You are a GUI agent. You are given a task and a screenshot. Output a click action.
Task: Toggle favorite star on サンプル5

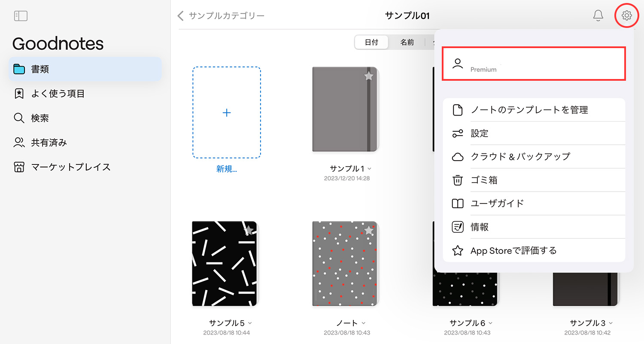click(x=248, y=231)
